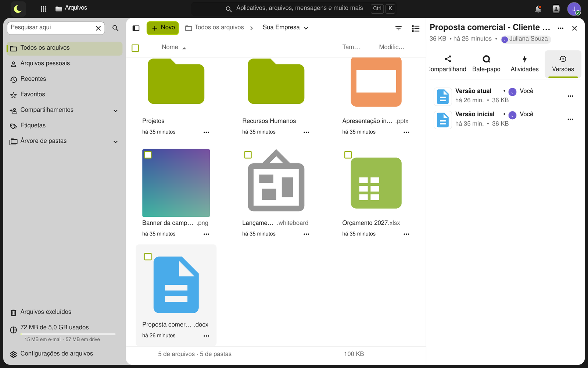Expand the Compartilhamentos section chevron
This screenshot has height=368, width=588.
coord(115,111)
